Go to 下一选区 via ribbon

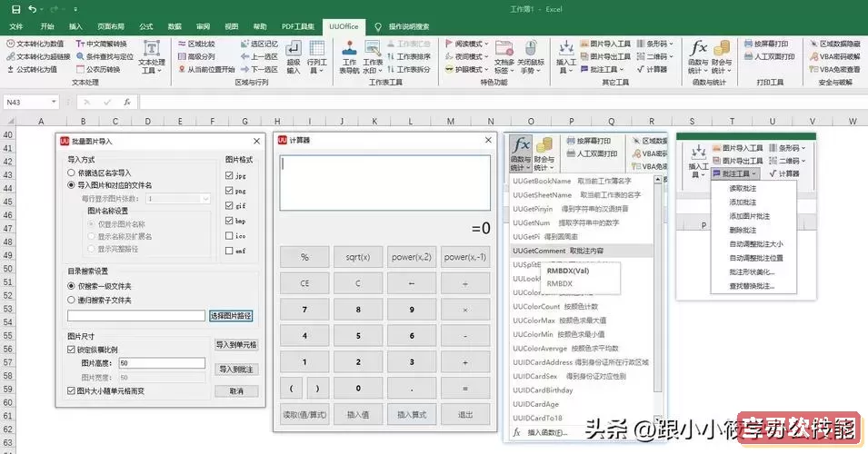click(x=259, y=69)
